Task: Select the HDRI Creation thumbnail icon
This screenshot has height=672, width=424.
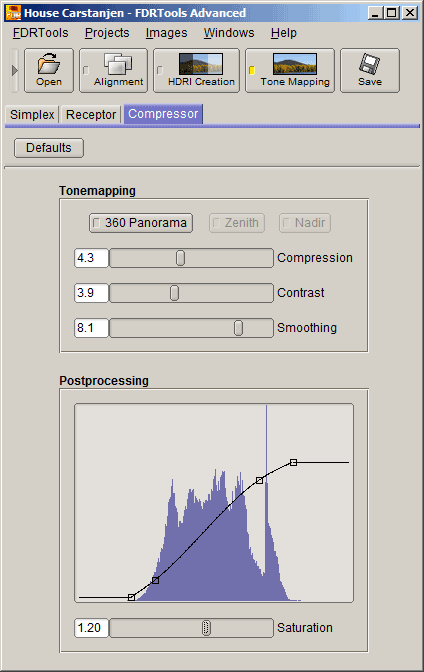Action: pos(201,64)
